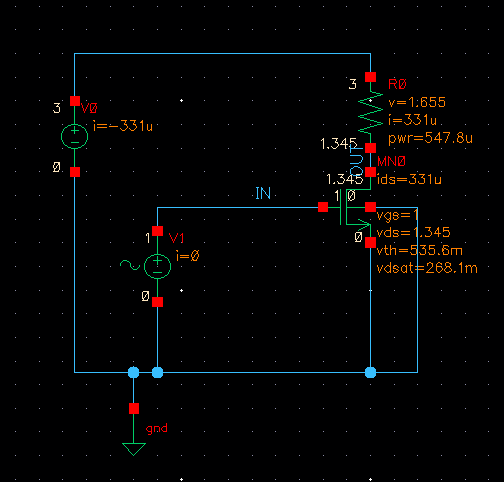This screenshot has width=504, height=482.
Task: Click the R0 instance name
Action: click(x=397, y=84)
